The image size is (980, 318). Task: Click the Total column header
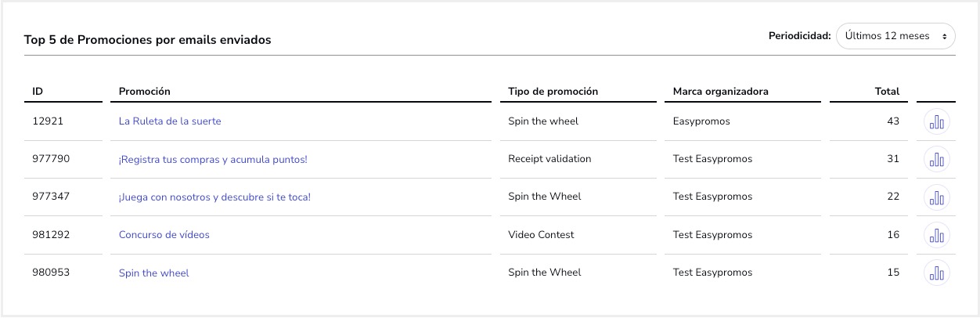point(887,92)
